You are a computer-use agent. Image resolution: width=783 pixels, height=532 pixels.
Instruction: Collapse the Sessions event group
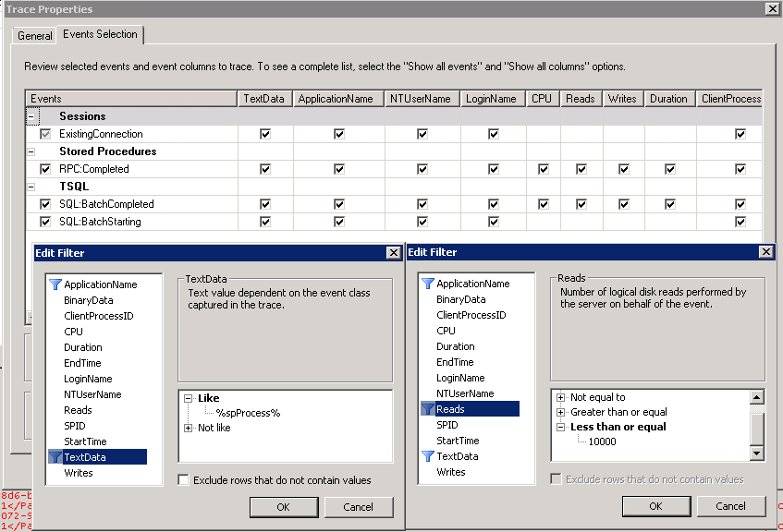point(31,116)
